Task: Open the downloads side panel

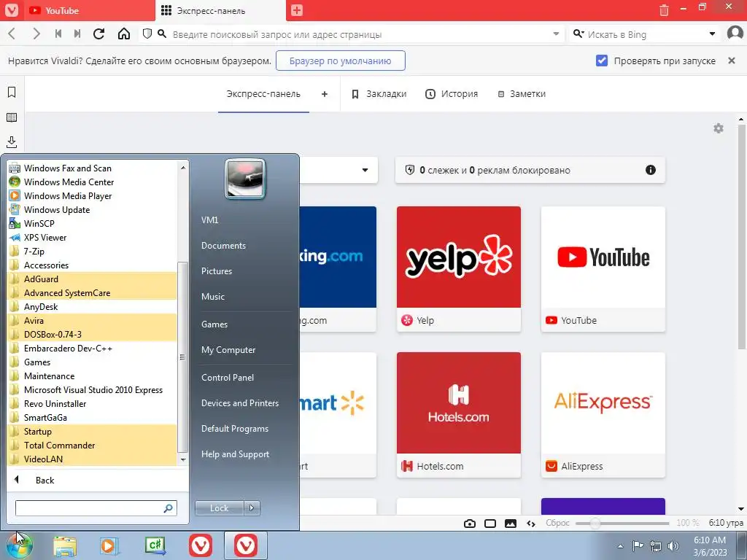Action: pyautogui.click(x=12, y=142)
